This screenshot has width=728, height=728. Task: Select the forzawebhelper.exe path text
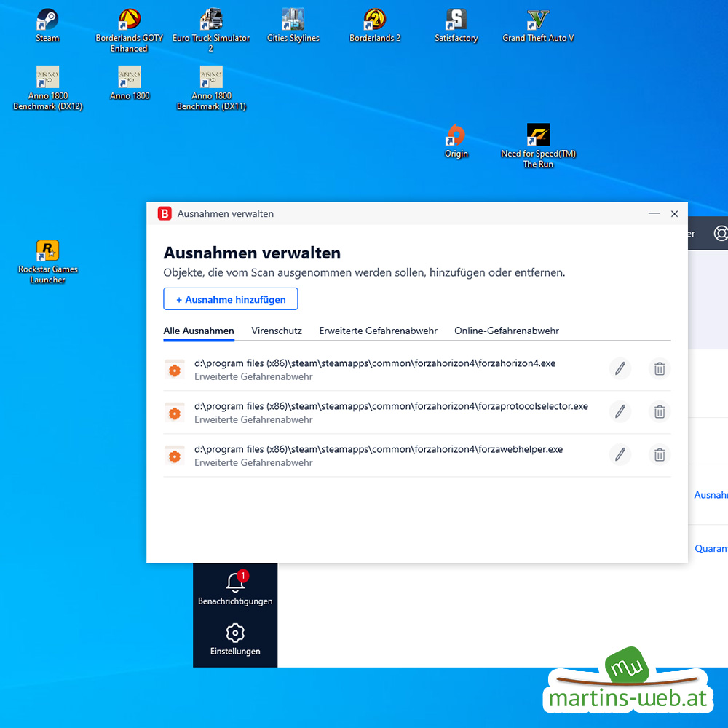point(379,449)
